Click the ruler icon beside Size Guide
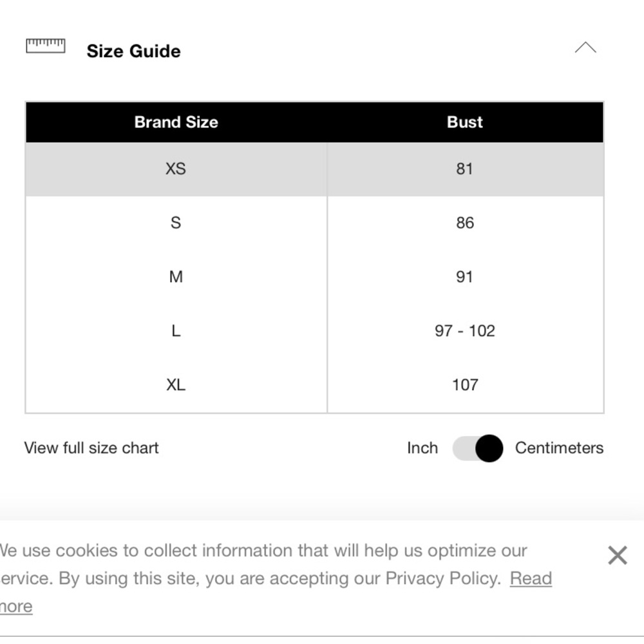 (x=45, y=46)
